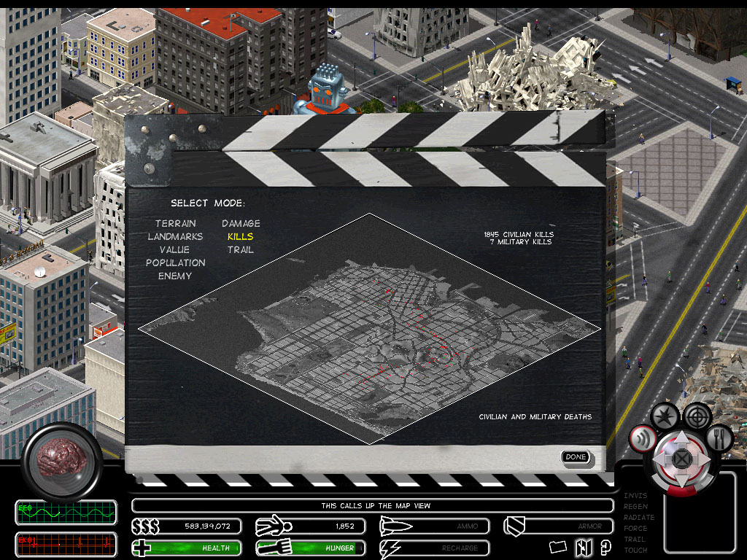Click the brain icon in the glass orb
The height and width of the screenshot is (560, 747).
click(62, 457)
